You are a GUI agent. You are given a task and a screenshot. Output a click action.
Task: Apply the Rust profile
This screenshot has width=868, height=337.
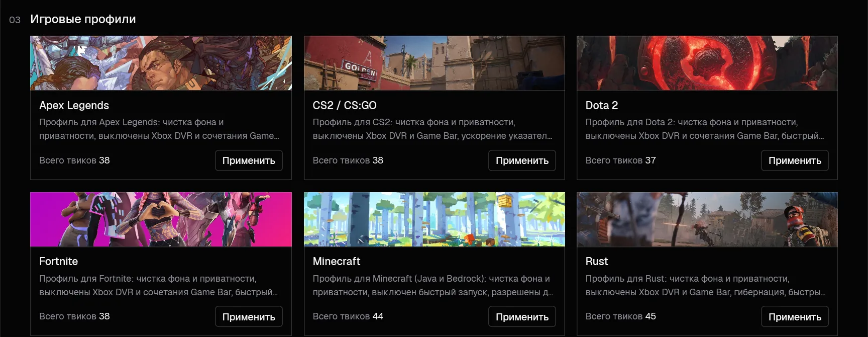(x=795, y=317)
